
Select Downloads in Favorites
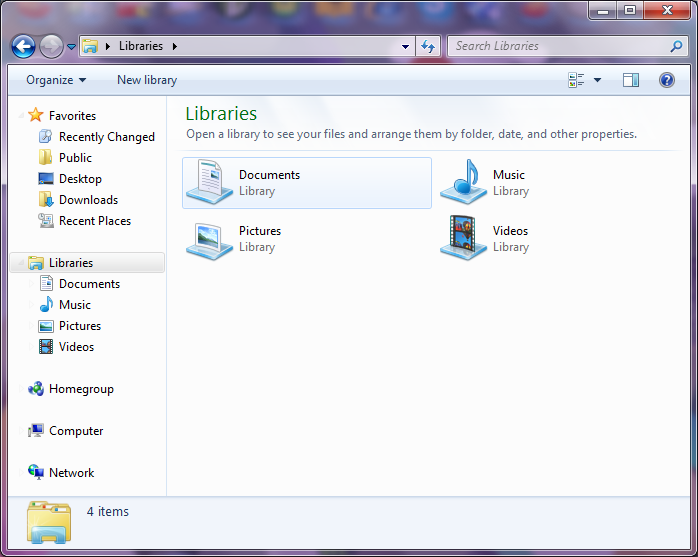click(x=88, y=200)
